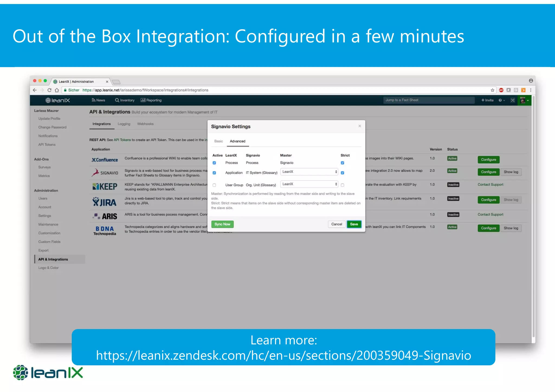Open the Logging tab
This screenshot has height=392, width=555.
tap(124, 124)
